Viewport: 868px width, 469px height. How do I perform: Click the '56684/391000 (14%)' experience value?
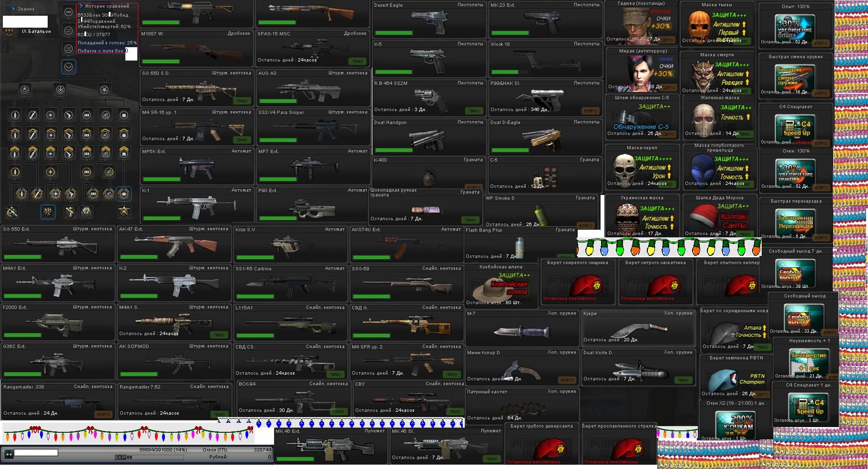[x=163, y=450]
